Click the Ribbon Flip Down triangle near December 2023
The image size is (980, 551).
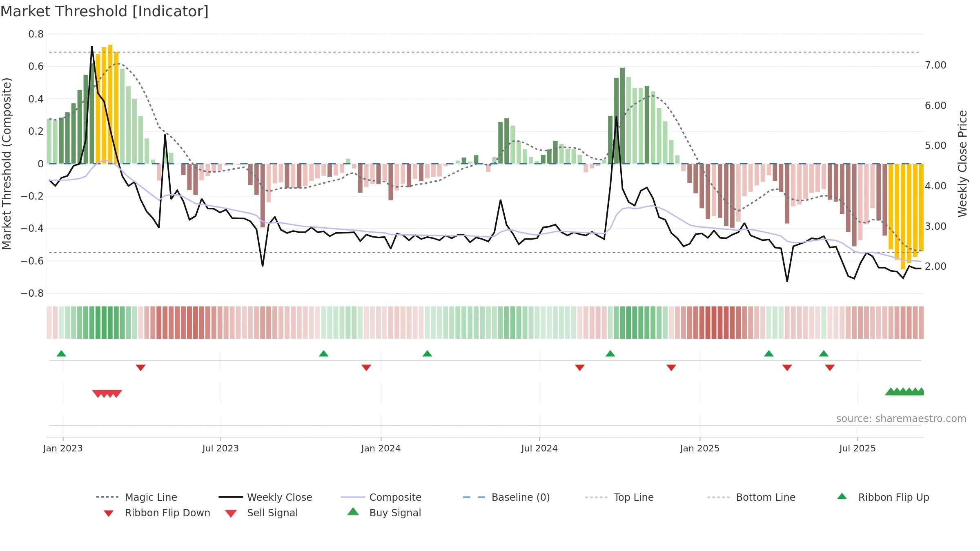366,368
